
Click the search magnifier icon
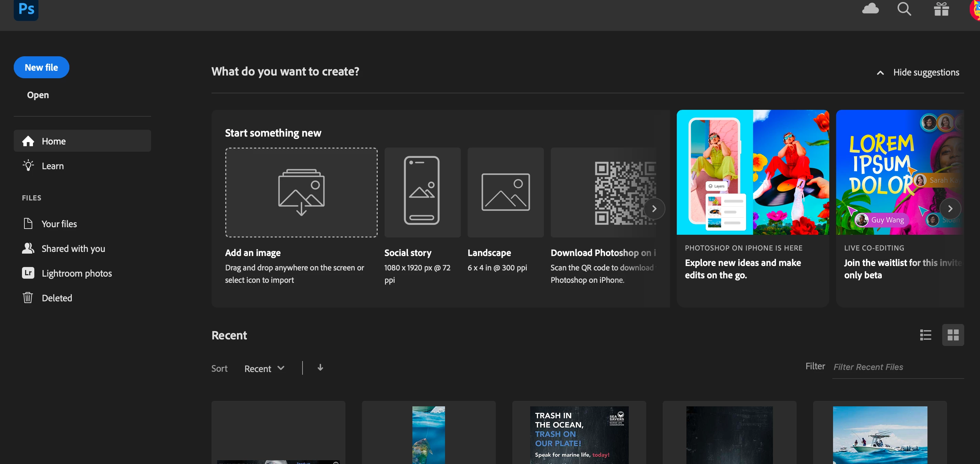click(x=904, y=8)
